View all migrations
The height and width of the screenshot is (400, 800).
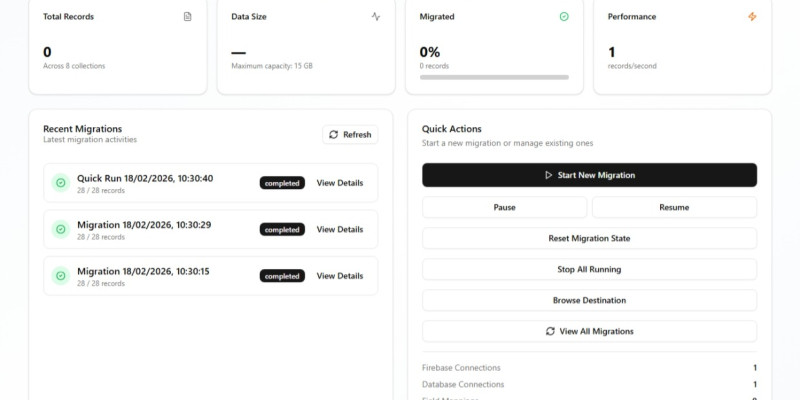coord(589,331)
